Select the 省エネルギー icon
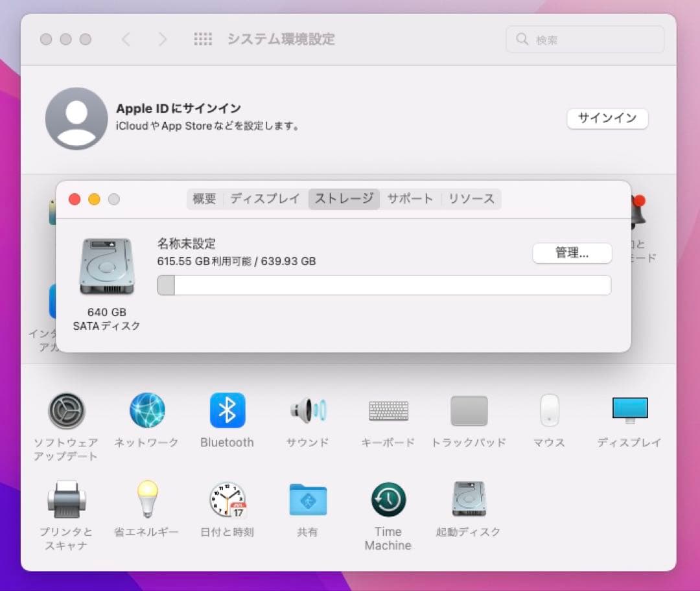This screenshot has height=591, width=700. coord(147,500)
